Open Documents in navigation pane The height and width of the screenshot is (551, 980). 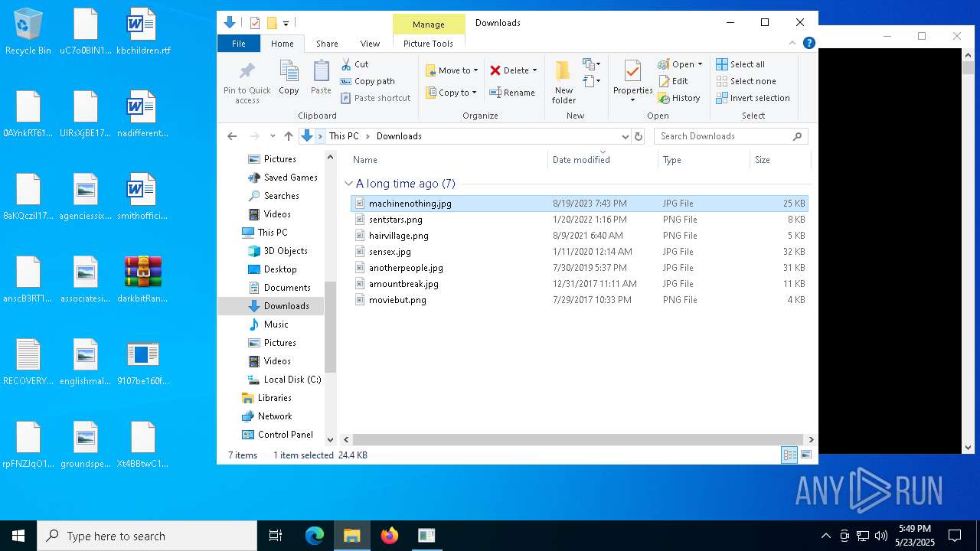[x=286, y=288]
